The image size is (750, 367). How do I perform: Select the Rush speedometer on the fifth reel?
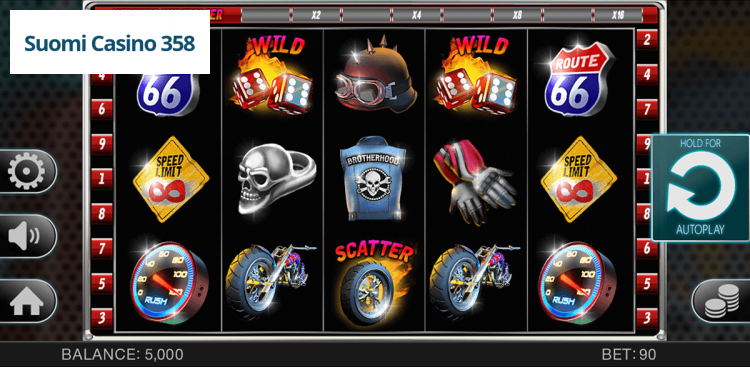click(577, 282)
